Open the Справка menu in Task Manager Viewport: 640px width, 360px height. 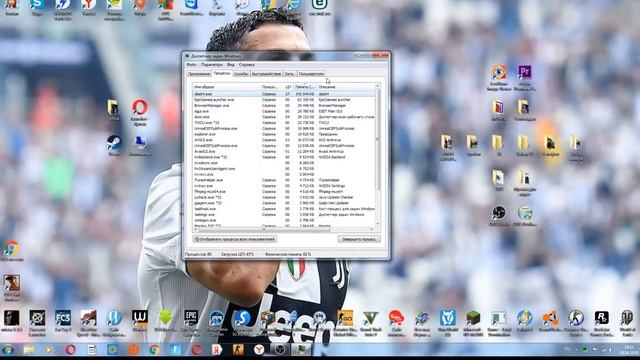pyautogui.click(x=247, y=65)
